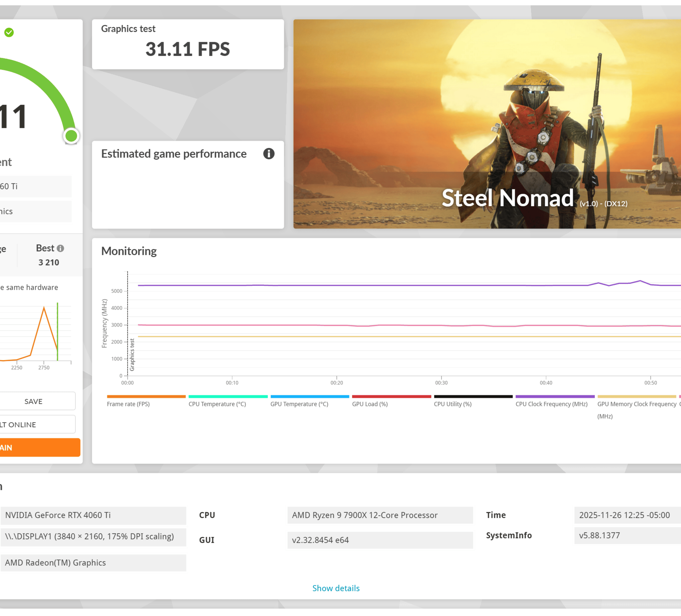Click the Graphics test marker on the chart
The width and height of the screenshot is (681, 616).
tap(132, 355)
